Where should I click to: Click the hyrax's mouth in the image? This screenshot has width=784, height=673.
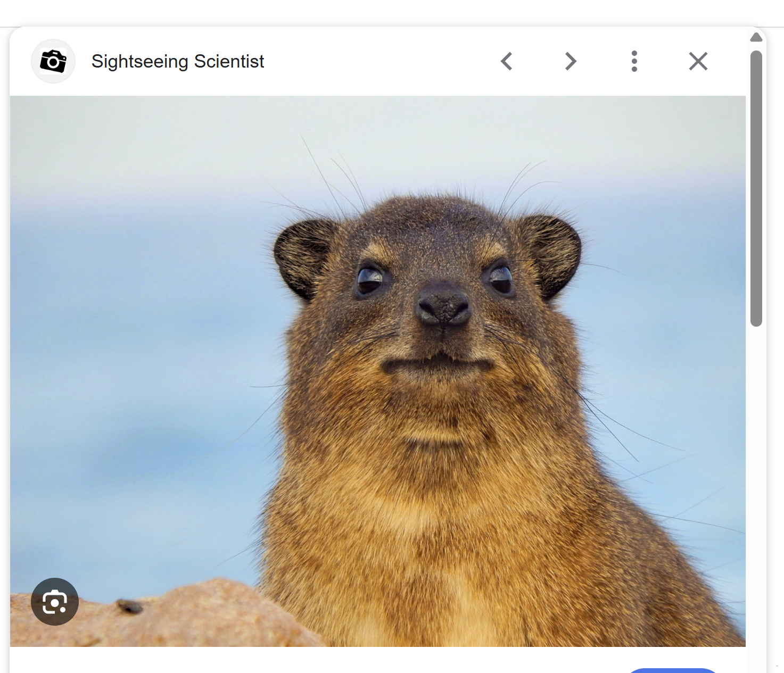click(438, 364)
